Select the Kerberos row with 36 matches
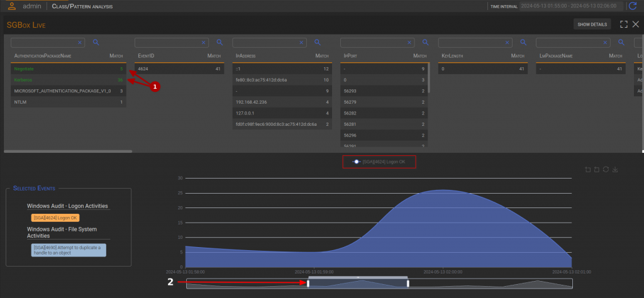 coord(68,80)
